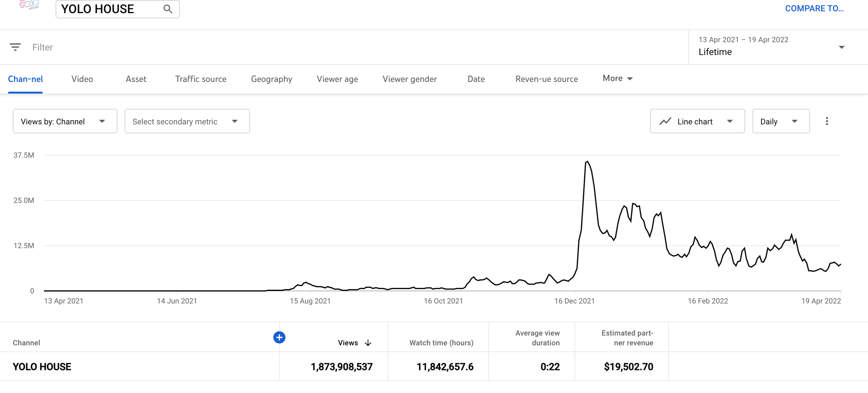The height and width of the screenshot is (393, 868).
Task: Click the 16 Feb 2022 axis label
Action: [708, 301]
